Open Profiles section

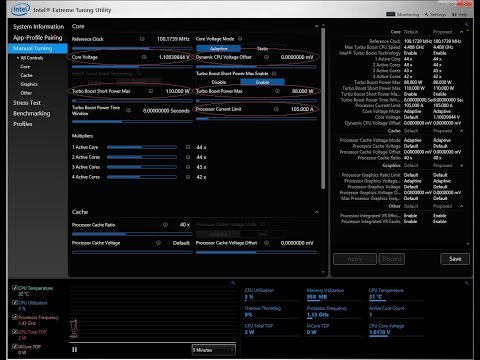pyautogui.click(x=23, y=124)
